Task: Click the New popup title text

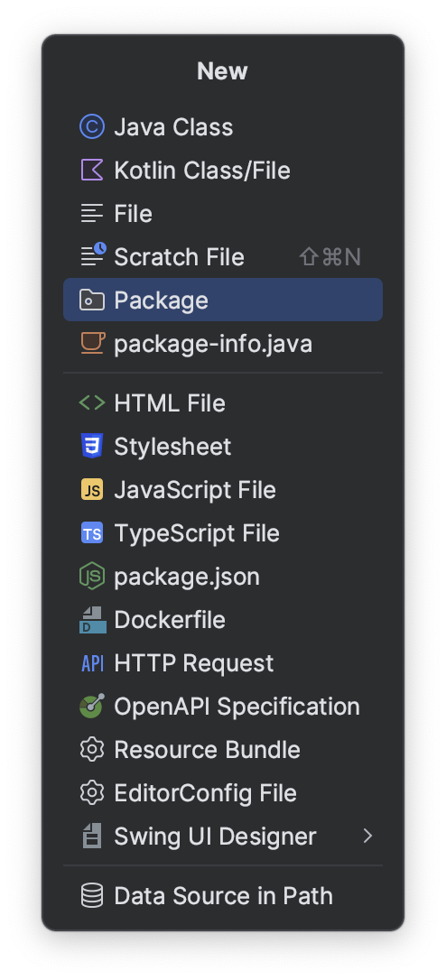Action: coord(223,70)
